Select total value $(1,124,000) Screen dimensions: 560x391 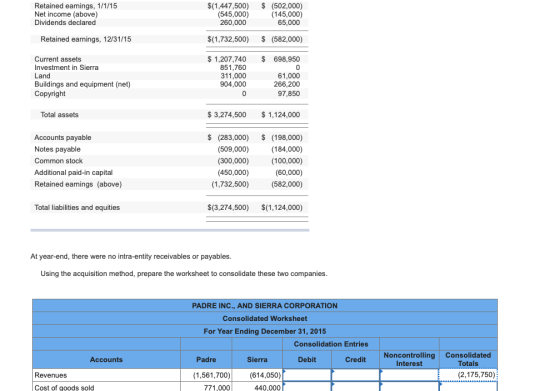coord(282,207)
